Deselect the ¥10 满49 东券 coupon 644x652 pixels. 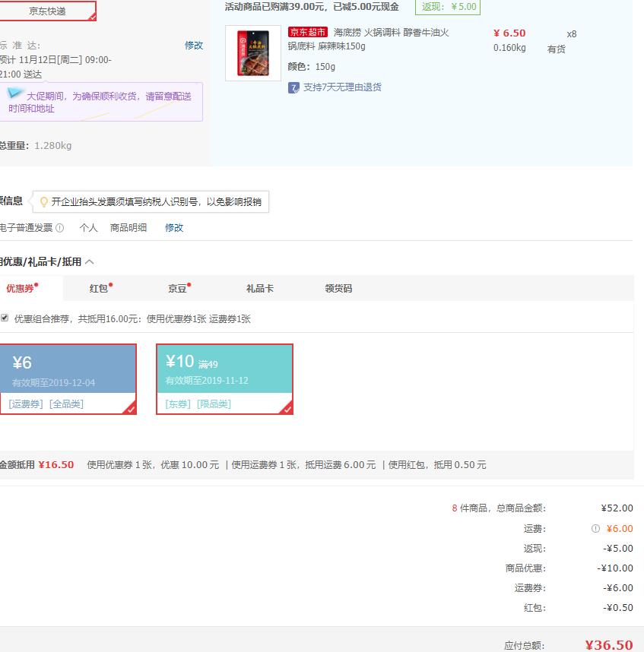[224, 379]
